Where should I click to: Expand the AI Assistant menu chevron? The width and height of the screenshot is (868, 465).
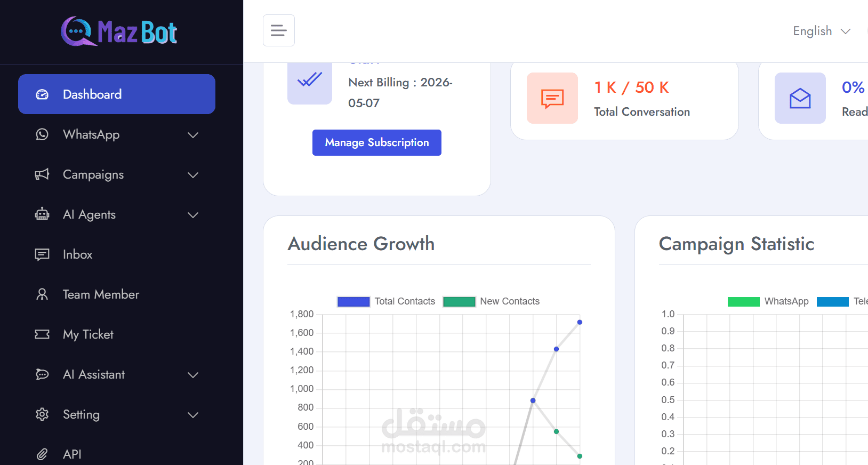coord(193,375)
